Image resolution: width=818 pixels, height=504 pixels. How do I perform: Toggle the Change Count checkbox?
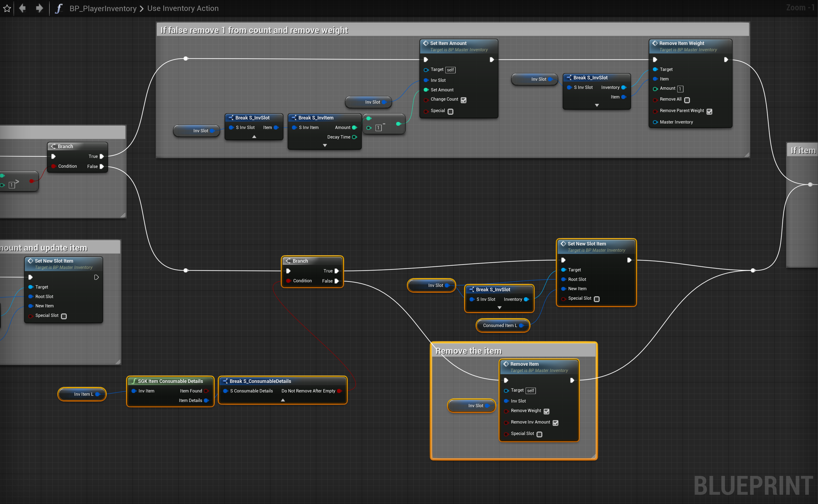click(464, 100)
